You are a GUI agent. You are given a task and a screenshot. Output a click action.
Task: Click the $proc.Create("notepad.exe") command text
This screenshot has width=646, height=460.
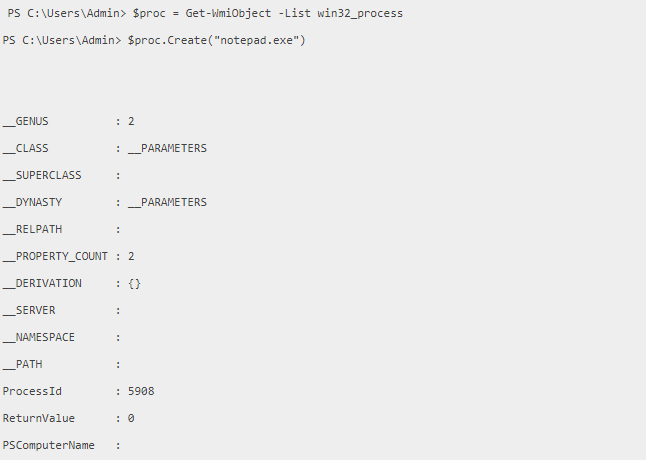click(217, 39)
